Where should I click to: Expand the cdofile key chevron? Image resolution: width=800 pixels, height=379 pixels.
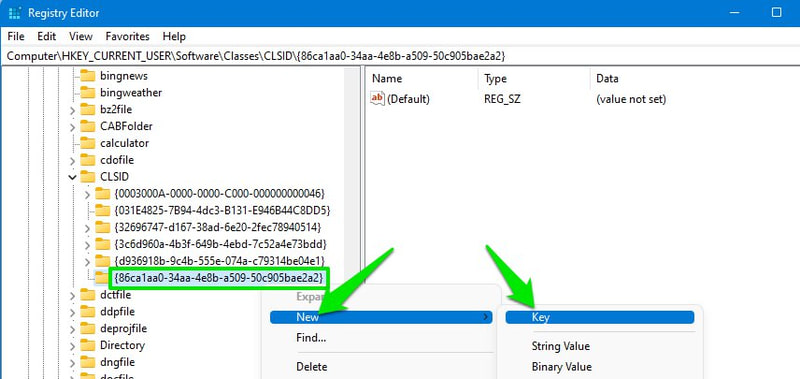[x=72, y=160]
